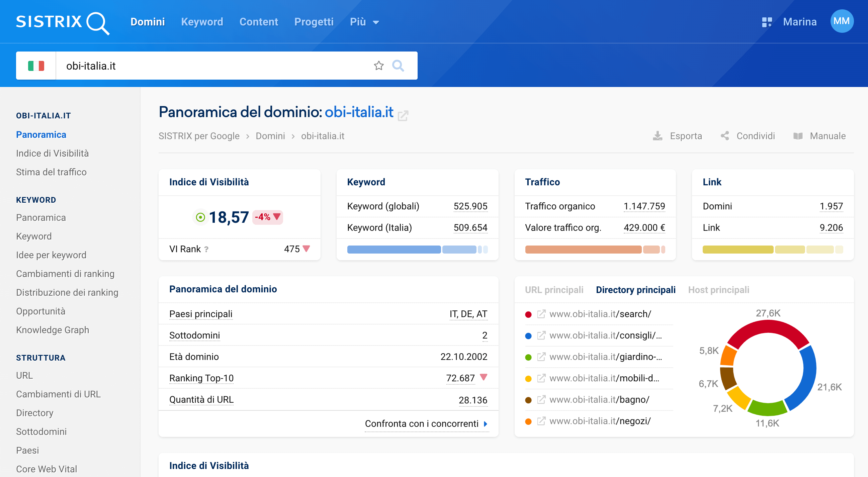Viewport: 868px width, 477px height.
Task: Open Distribuzione dei ranking page
Action: [67, 292]
